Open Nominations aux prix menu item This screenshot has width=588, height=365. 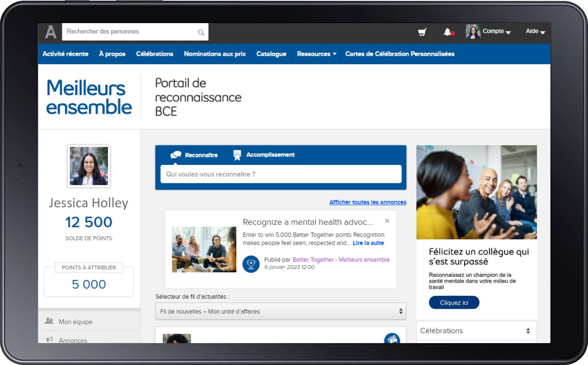[215, 54]
